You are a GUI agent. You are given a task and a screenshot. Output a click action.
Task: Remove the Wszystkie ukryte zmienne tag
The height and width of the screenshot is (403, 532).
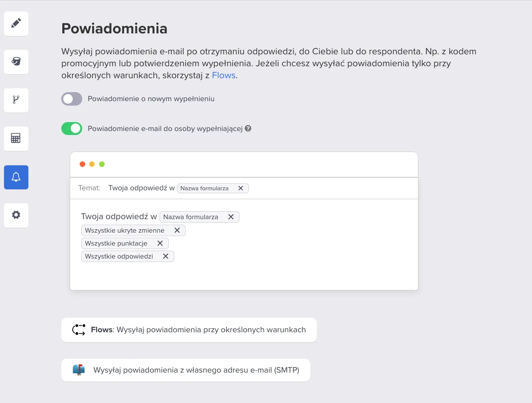(x=177, y=230)
